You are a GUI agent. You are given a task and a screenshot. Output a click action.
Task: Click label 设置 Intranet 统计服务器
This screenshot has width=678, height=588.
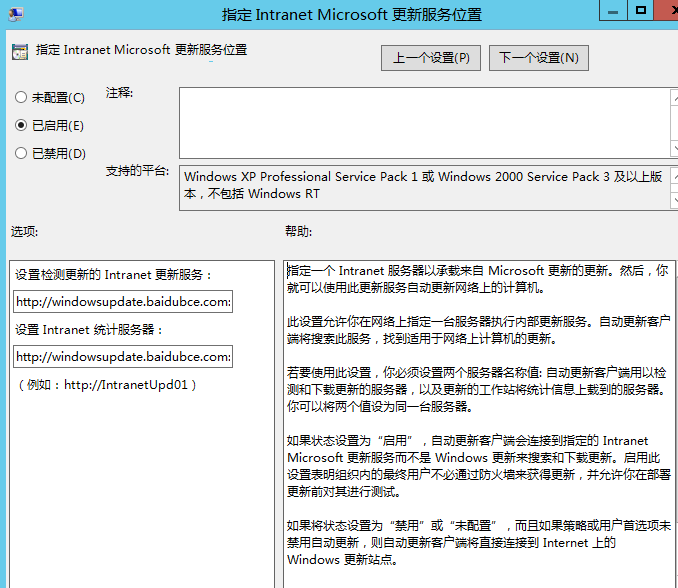point(89,330)
